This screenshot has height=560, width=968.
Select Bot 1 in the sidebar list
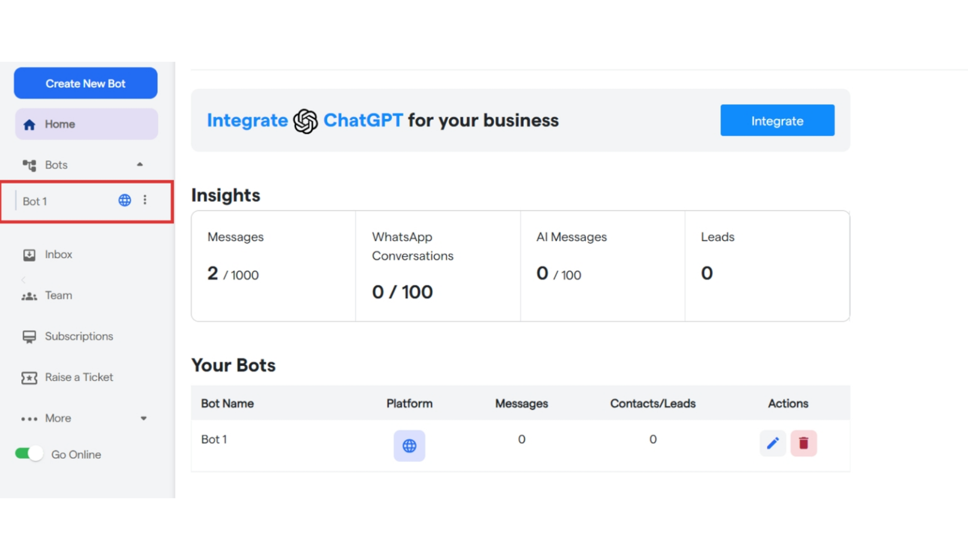point(35,201)
